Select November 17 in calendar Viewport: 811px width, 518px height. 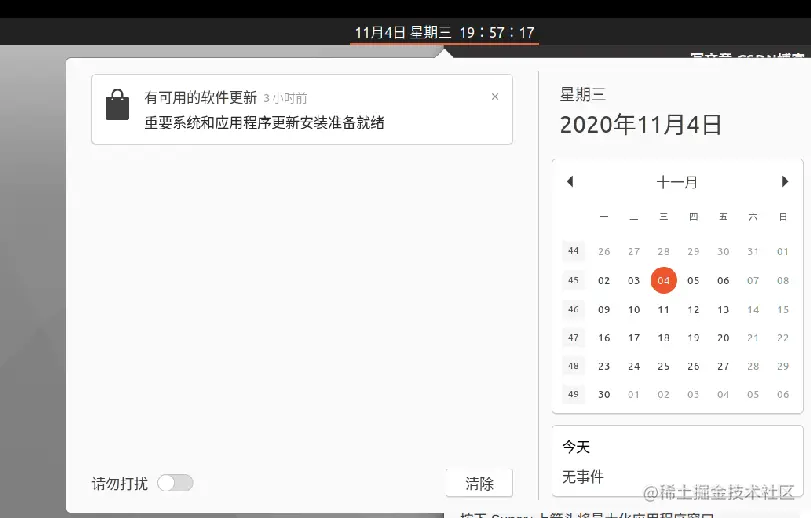pyautogui.click(x=634, y=338)
